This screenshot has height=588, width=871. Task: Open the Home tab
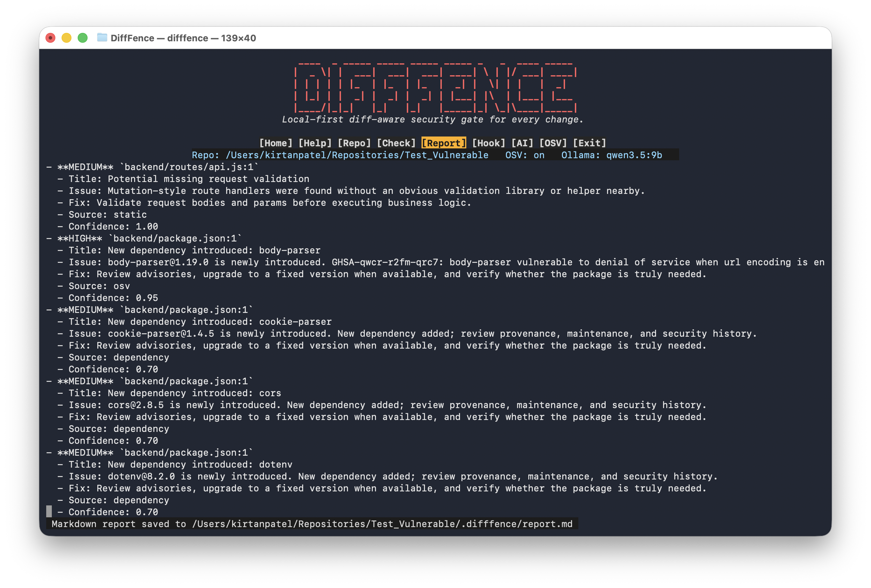click(x=276, y=143)
